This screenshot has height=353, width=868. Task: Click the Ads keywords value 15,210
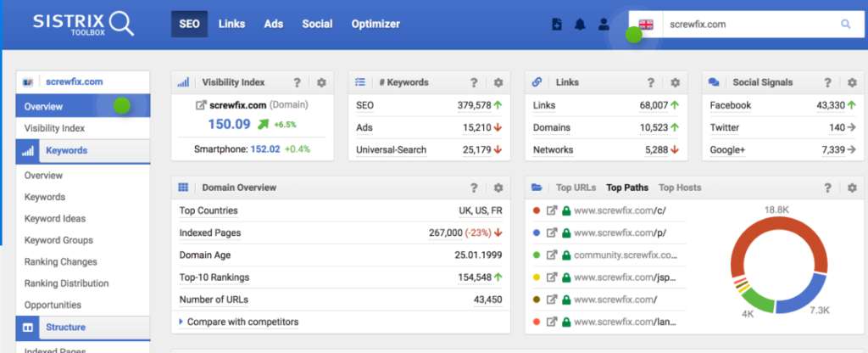coord(477,127)
